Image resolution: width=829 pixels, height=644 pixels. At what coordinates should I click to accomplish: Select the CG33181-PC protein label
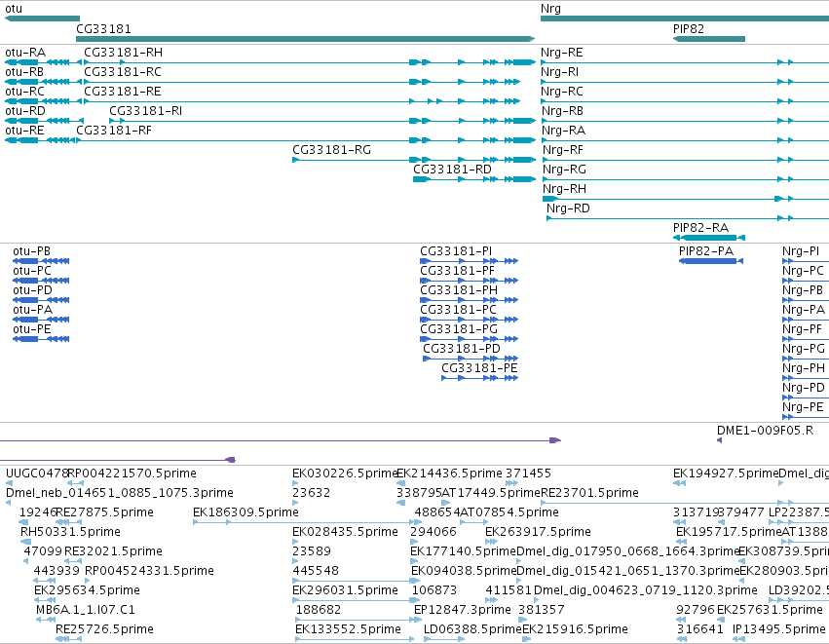[459, 310]
